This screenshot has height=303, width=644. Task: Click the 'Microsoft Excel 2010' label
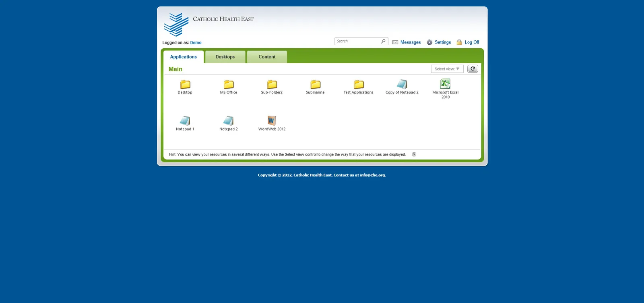pyautogui.click(x=445, y=95)
